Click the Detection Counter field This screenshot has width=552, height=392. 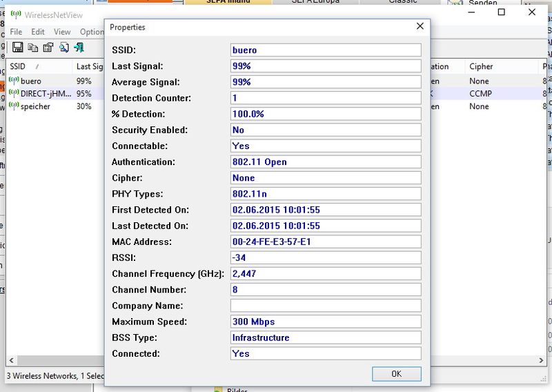326,98
